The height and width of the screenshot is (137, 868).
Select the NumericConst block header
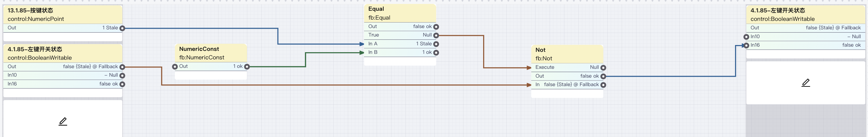coord(199,49)
